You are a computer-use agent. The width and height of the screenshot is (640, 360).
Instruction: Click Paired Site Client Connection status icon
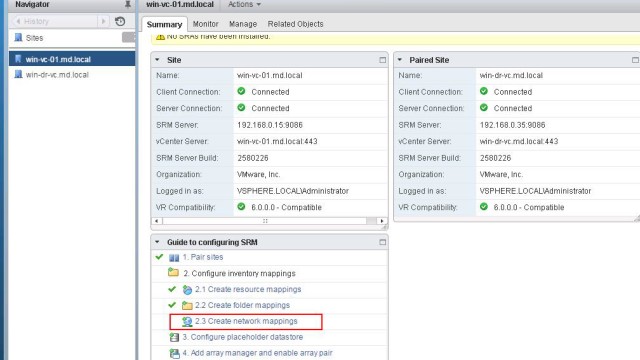(x=484, y=91)
